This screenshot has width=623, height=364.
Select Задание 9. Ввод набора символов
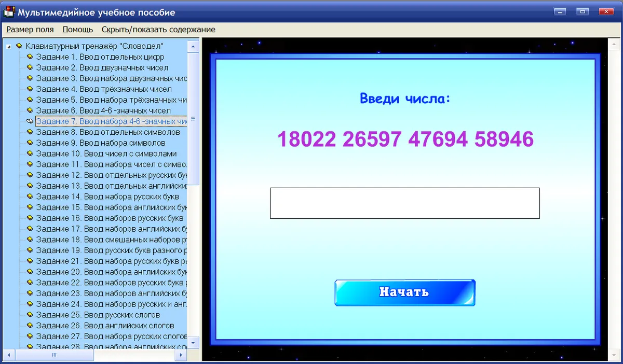(101, 143)
